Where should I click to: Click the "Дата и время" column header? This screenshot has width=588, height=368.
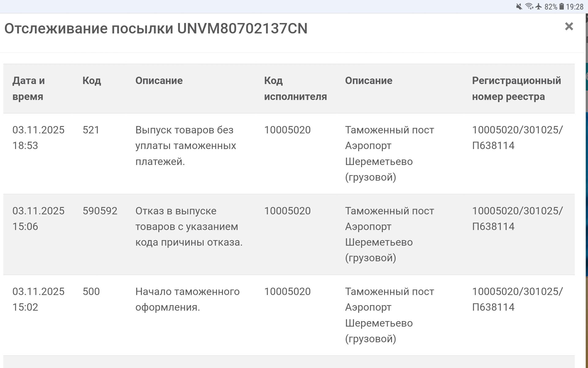28,88
